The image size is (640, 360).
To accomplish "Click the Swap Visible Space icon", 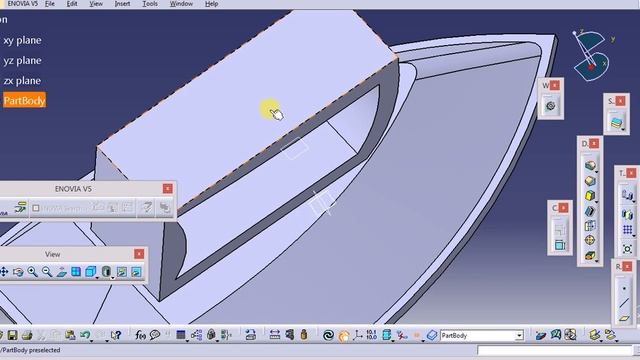I will pyautogui.click(x=136, y=272).
